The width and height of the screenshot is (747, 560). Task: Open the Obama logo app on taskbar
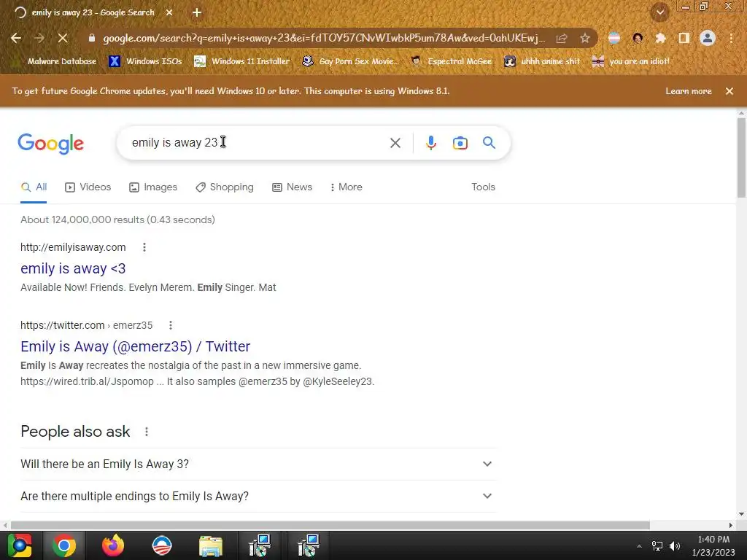[162, 545]
